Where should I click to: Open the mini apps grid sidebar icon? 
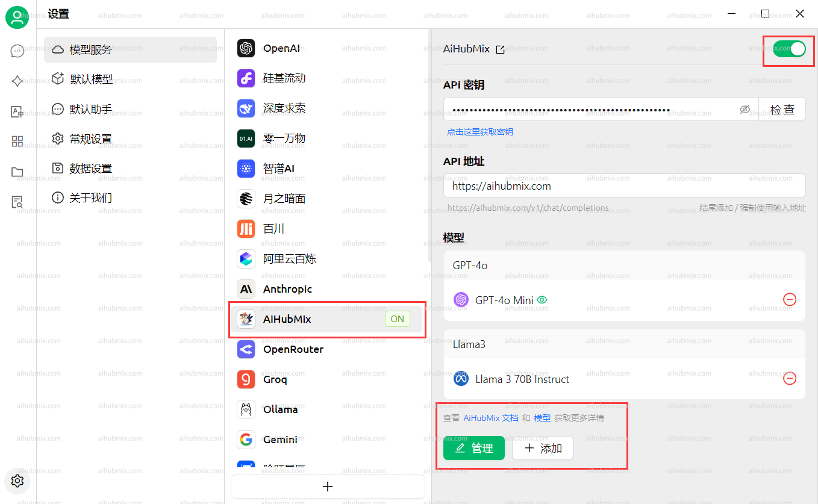coord(17,142)
